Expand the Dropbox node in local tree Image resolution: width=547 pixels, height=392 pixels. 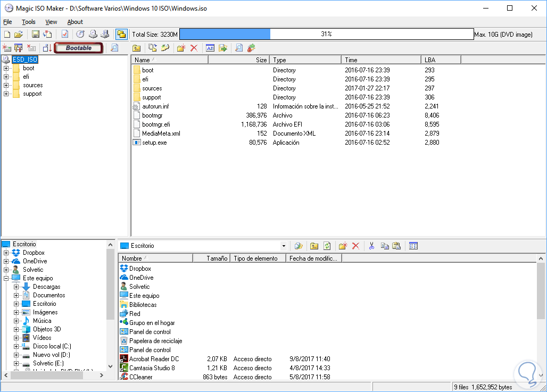tap(6, 253)
